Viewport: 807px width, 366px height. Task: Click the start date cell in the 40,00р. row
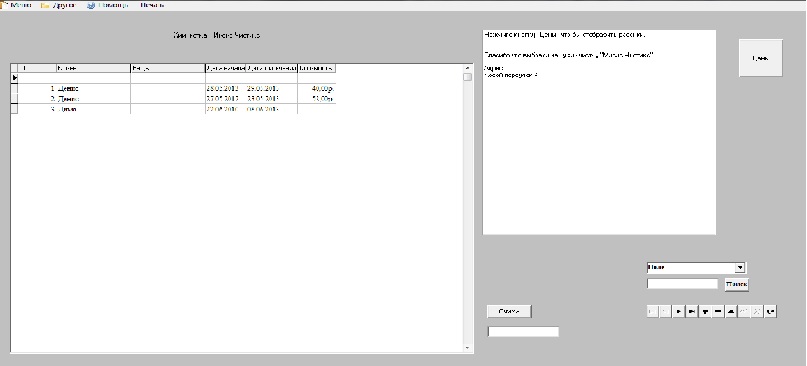click(225, 89)
